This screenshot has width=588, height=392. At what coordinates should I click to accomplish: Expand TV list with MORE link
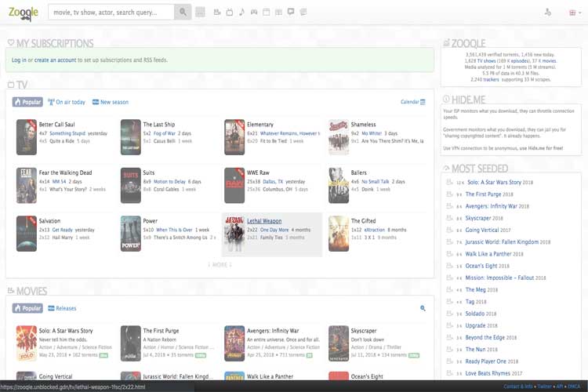point(220,265)
